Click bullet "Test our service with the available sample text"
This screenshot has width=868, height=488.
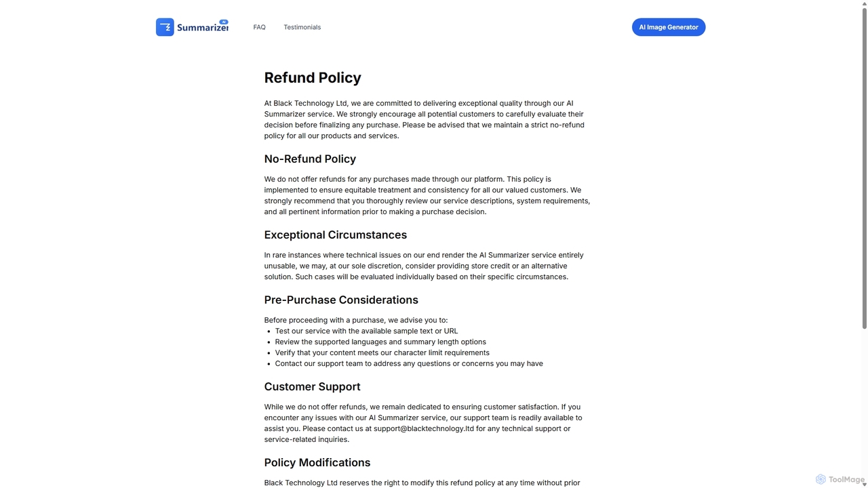tap(367, 331)
